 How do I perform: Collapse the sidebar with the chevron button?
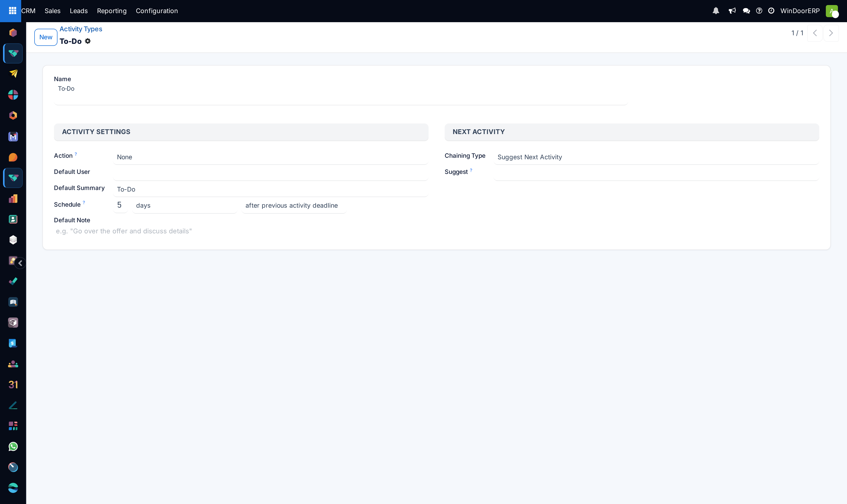pos(20,263)
